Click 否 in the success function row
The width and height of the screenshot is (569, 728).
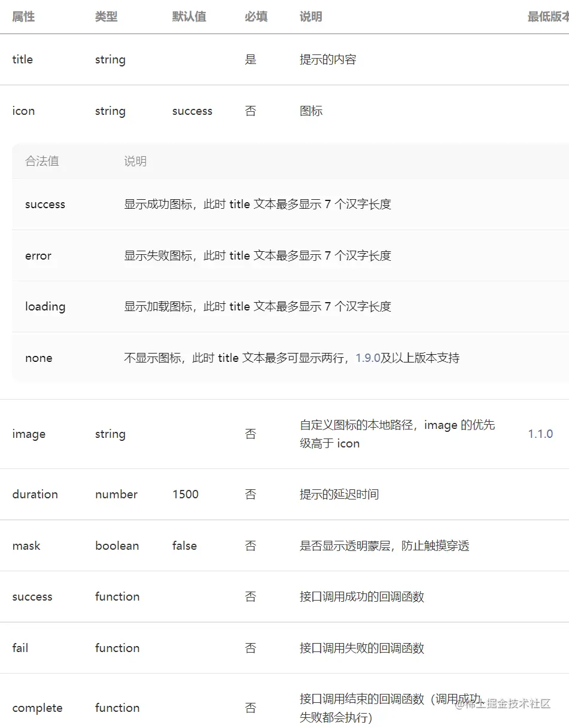coord(251,596)
